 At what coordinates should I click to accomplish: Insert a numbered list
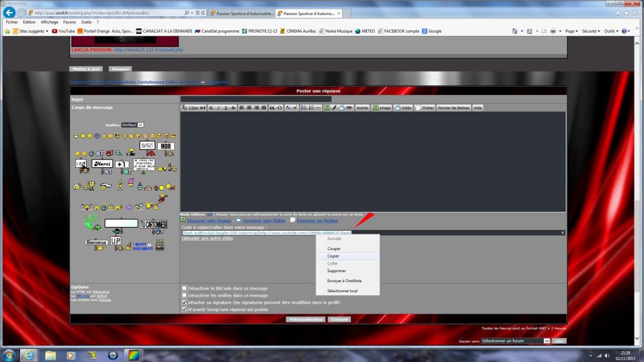(x=311, y=107)
